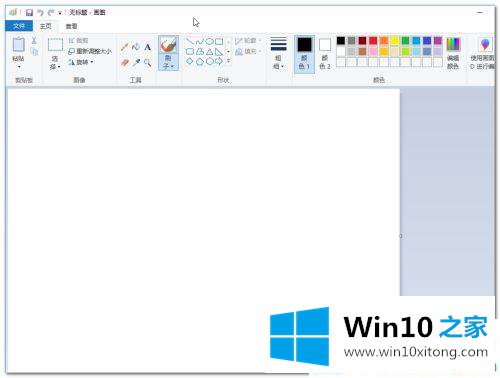The height and width of the screenshot is (378, 500).
Task: Expand the full shapes gallery
Action: [229, 61]
